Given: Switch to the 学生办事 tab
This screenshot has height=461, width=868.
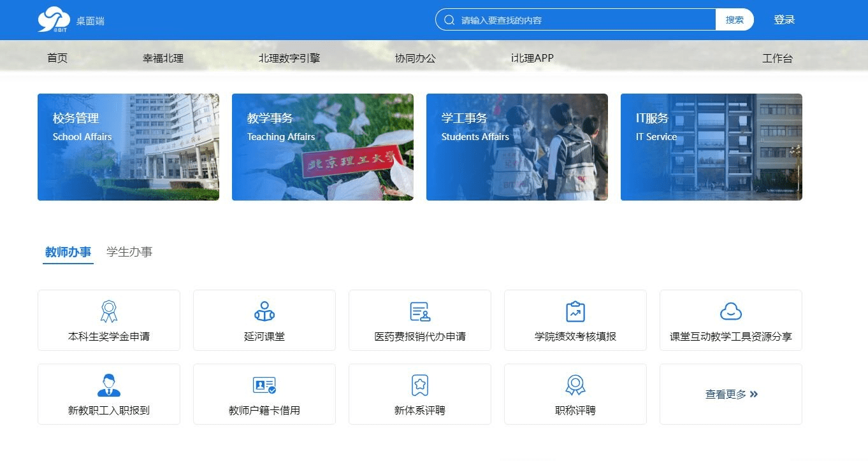Looking at the screenshot, I should [129, 252].
